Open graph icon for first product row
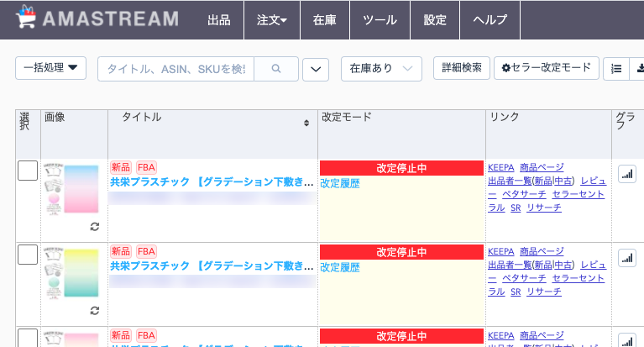 tap(626, 174)
